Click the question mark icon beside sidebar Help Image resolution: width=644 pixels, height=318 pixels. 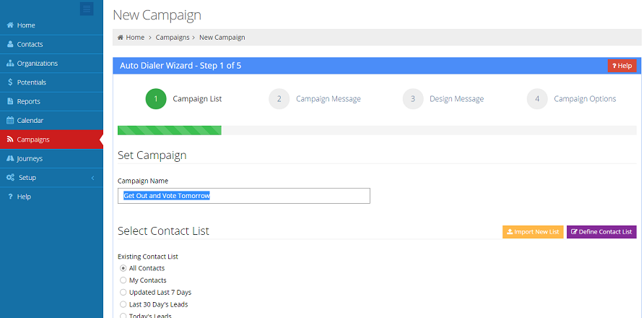coord(10,197)
